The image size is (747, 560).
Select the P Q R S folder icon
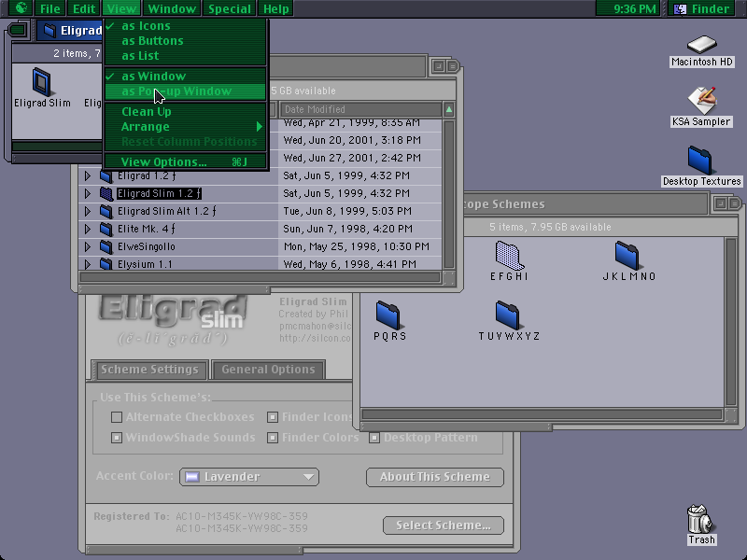pyautogui.click(x=389, y=315)
